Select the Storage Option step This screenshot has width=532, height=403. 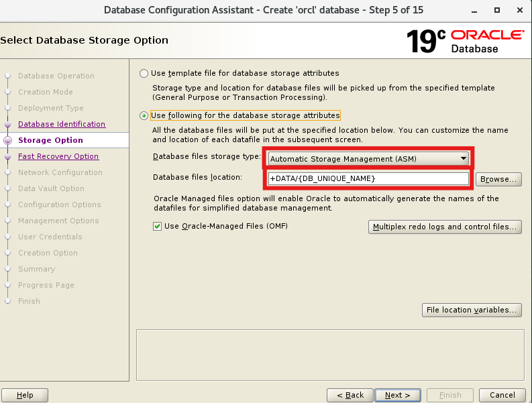(x=50, y=140)
